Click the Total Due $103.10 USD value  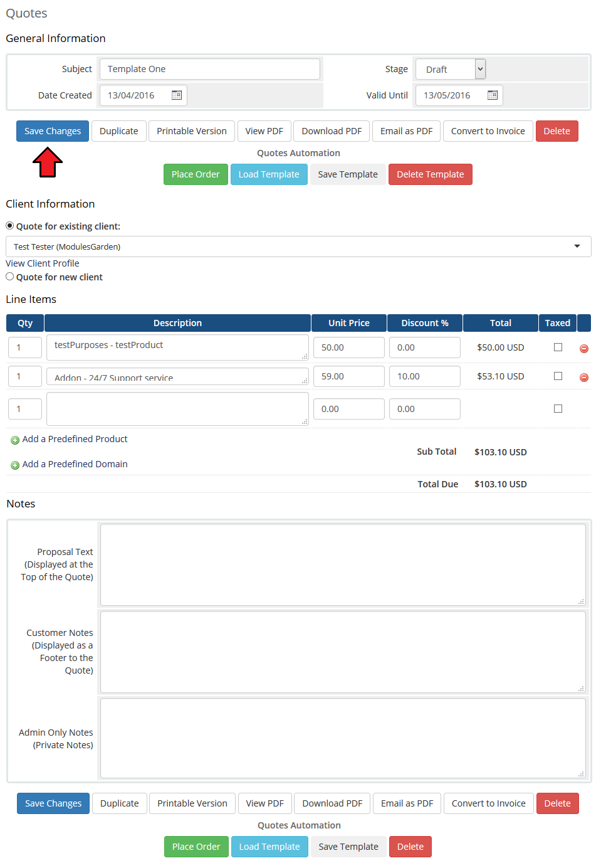[x=501, y=484]
